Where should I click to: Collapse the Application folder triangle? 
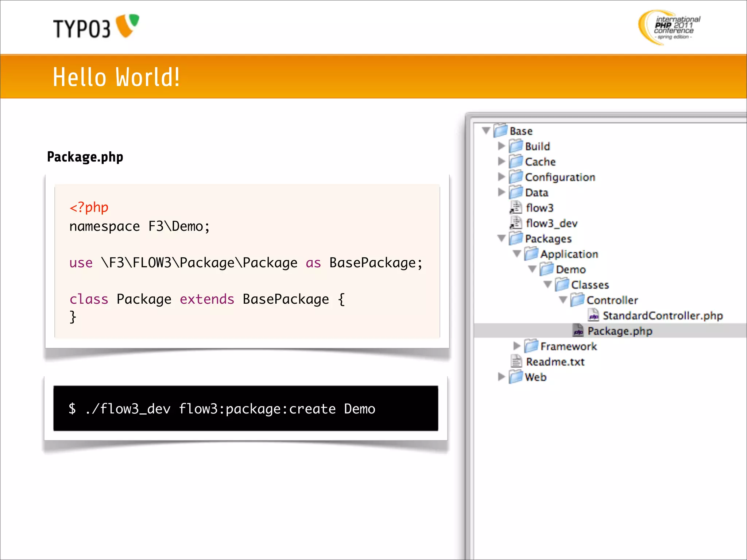click(517, 254)
